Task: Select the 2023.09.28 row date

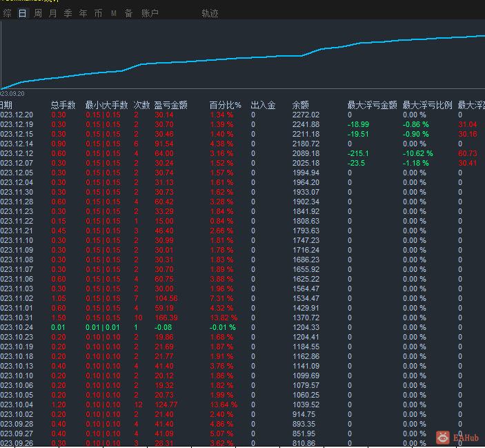Action: pyautogui.click(x=17, y=424)
